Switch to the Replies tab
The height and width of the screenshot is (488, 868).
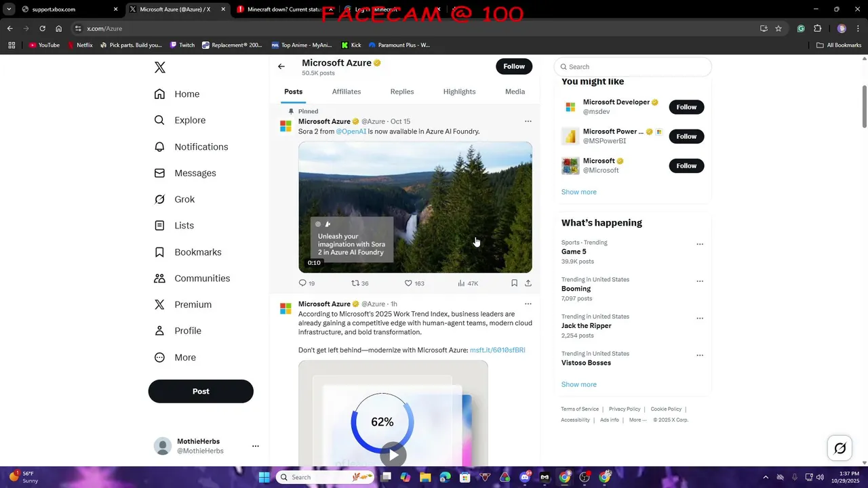[402, 91]
